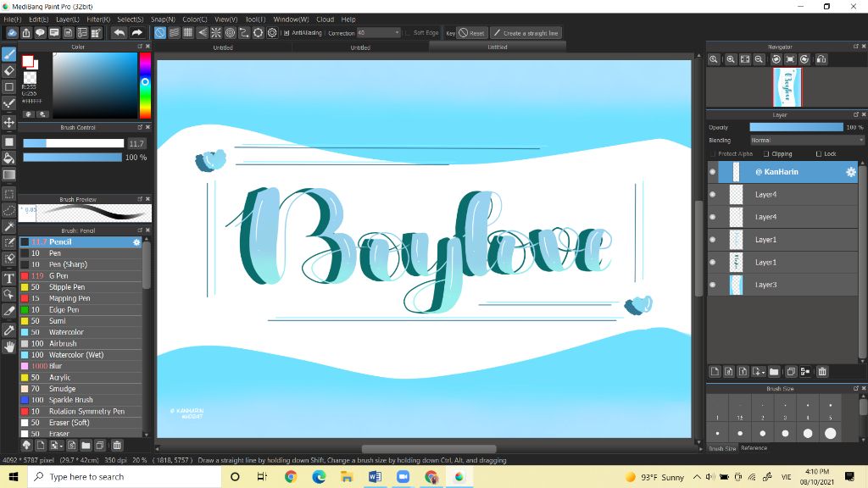The image size is (868, 488).
Task: Activate the Eyedropper tool
Action: [x=9, y=330]
